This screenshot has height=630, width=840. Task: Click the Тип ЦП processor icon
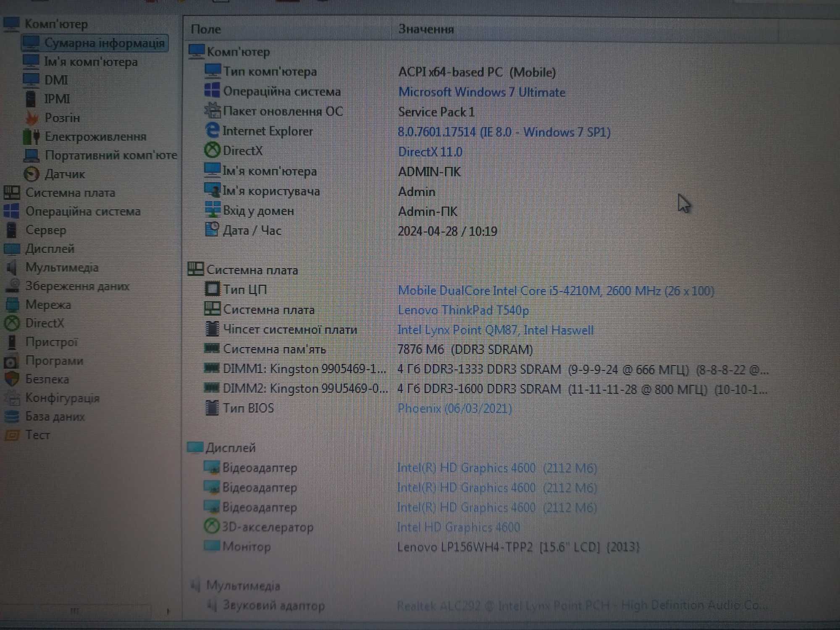pyautogui.click(x=212, y=289)
